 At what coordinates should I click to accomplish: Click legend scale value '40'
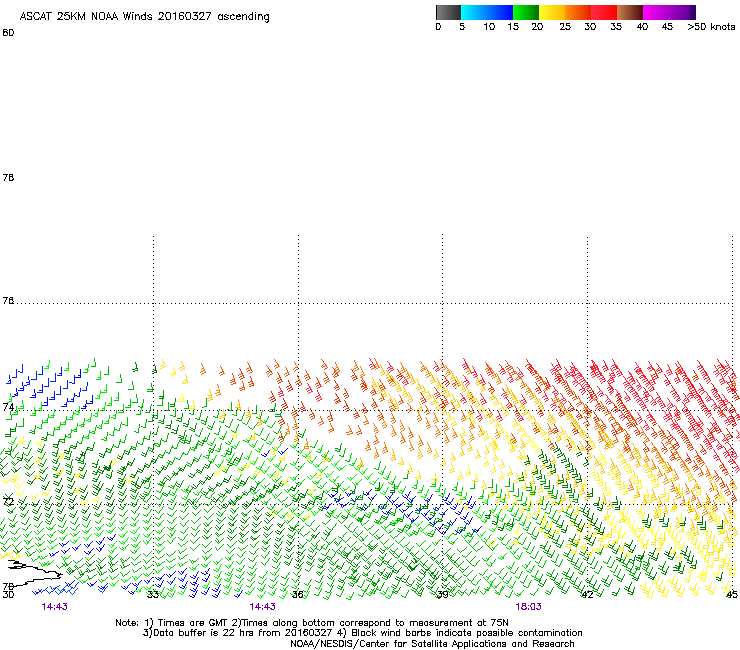(x=642, y=27)
